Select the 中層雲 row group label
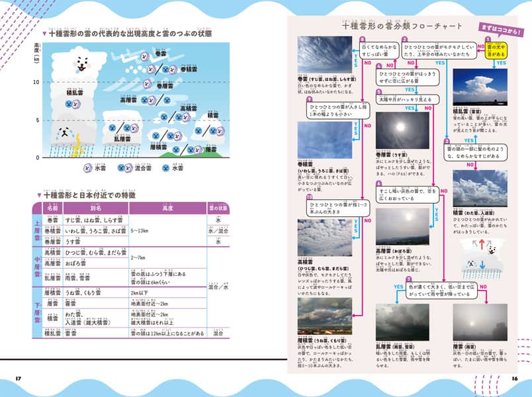Viewport: 532px width, 397px height. coord(37,267)
